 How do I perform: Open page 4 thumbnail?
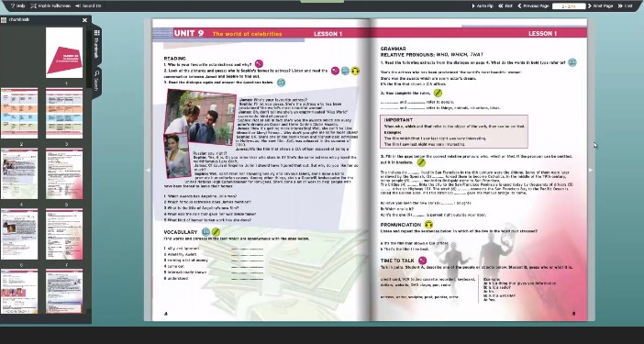[x=19, y=173]
